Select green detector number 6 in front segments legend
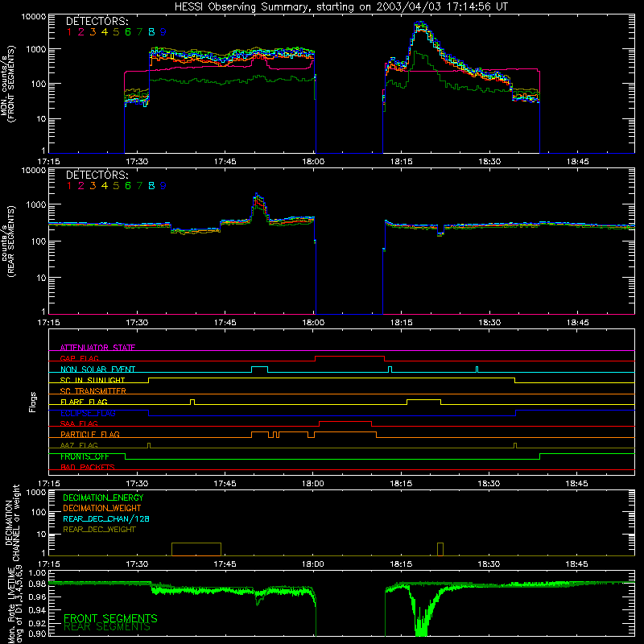The image size is (644, 644). coord(128,32)
